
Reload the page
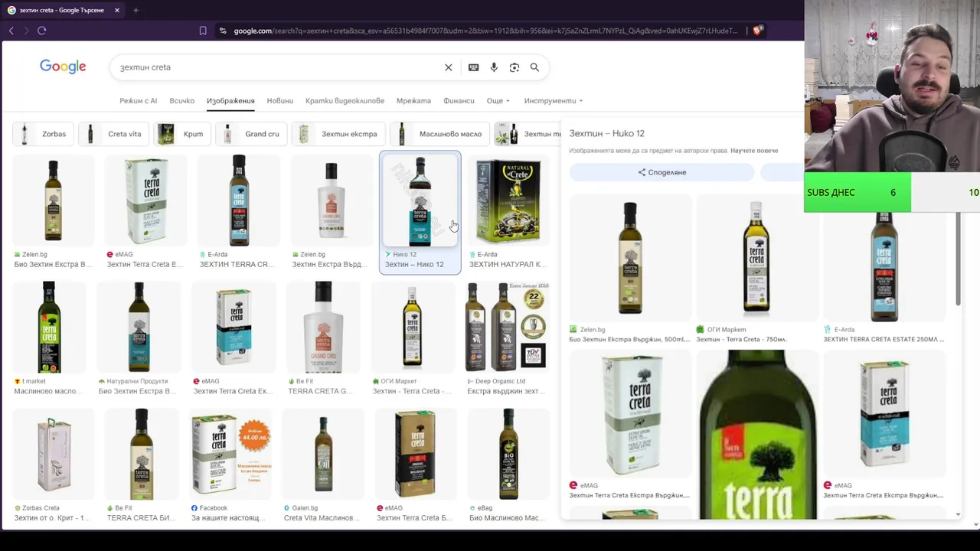pos(42,31)
